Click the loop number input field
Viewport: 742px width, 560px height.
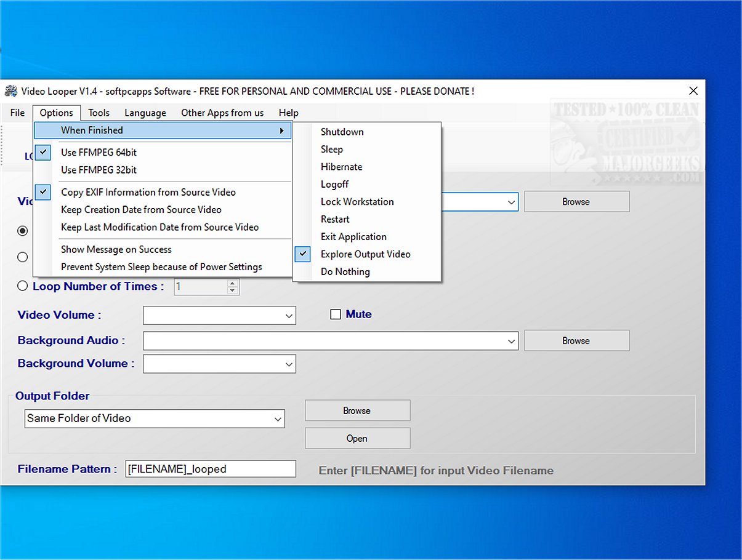[200, 287]
